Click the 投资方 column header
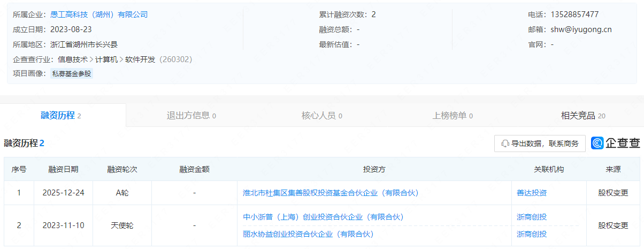Image resolution: width=644 pixels, height=249 pixels. 374,169
